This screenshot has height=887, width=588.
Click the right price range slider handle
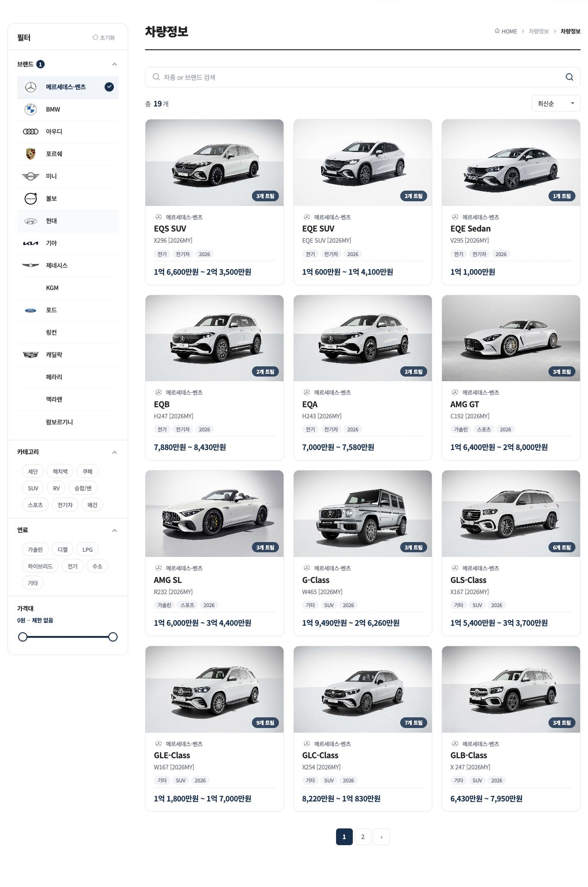(x=113, y=637)
